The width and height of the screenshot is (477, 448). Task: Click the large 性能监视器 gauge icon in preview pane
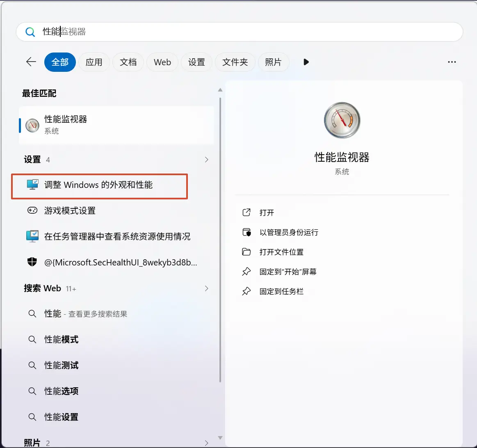[x=342, y=120]
